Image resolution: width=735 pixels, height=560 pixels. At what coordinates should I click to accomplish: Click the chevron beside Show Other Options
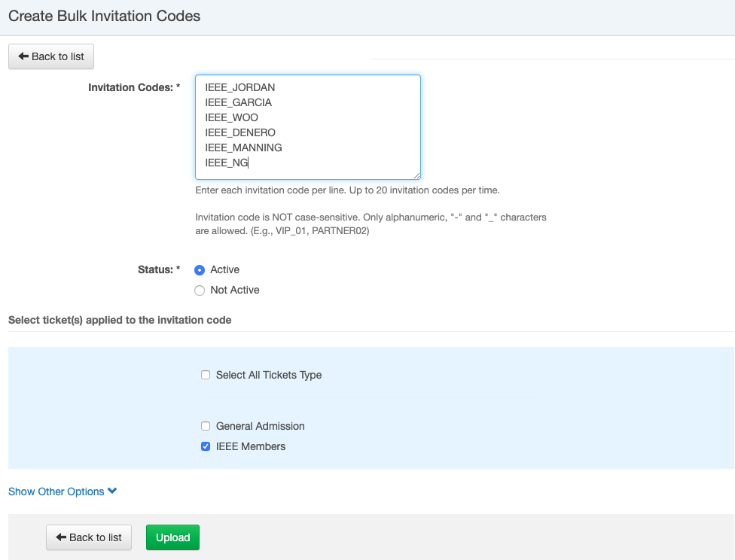(112, 491)
